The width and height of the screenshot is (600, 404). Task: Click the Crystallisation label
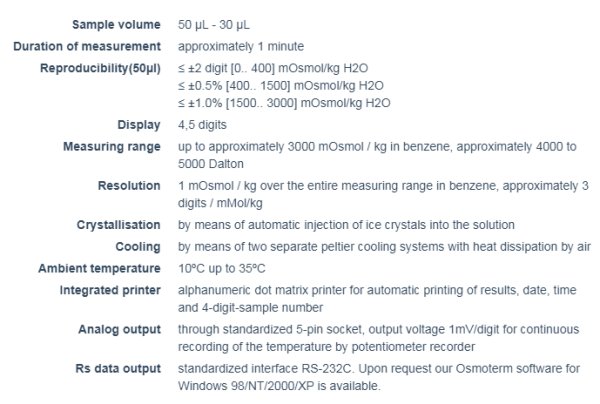[118, 225]
